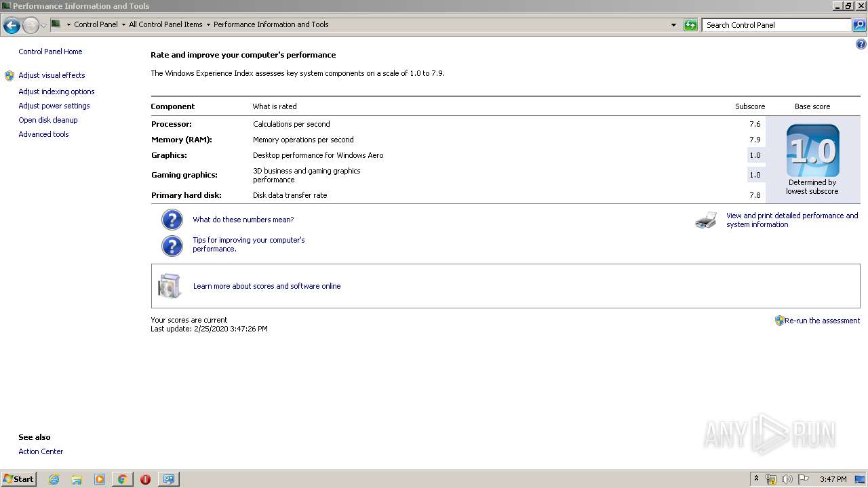Expand dropdown arrow after Control Panel breadcrumb
This screenshot has width=868, height=488.
(x=123, y=24)
